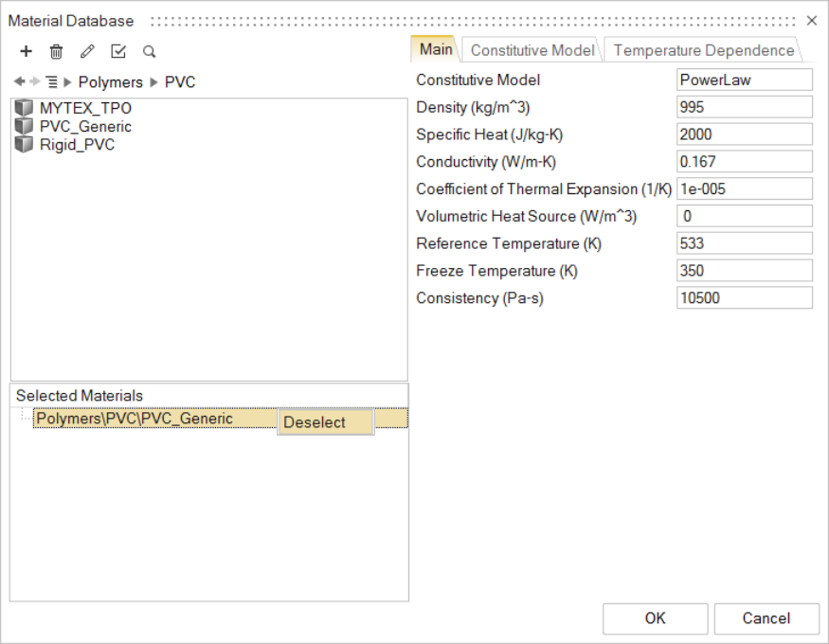Click the trash icon to delete material
The width and height of the screenshot is (829, 644).
click(57, 52)
